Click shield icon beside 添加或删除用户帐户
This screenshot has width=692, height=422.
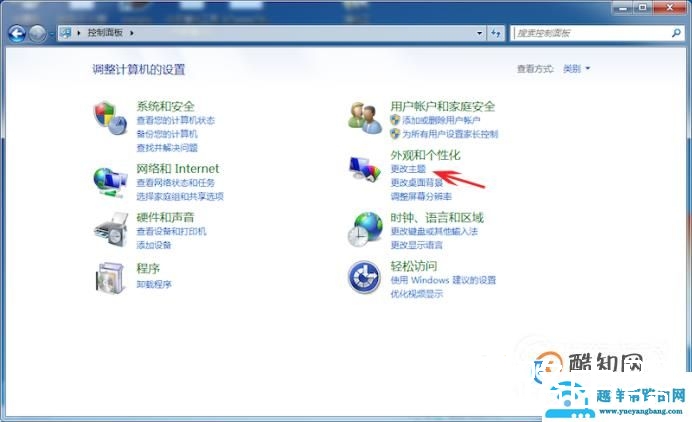pos(395,120)
